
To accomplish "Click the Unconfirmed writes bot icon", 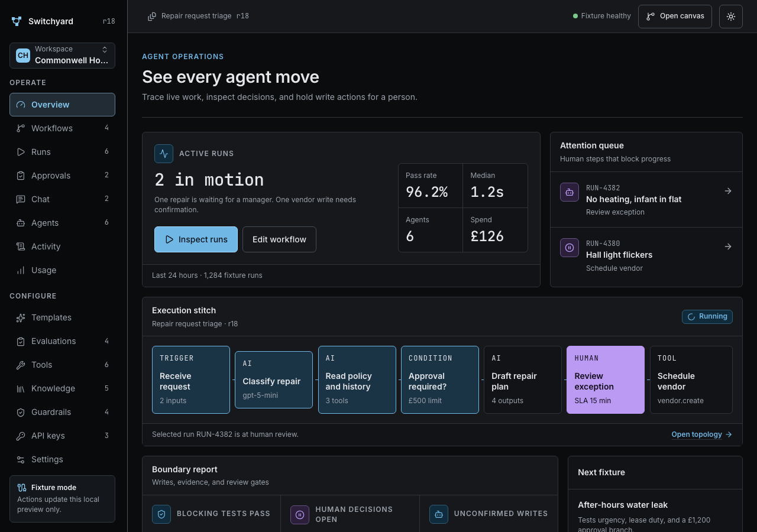I will (439, 514).
